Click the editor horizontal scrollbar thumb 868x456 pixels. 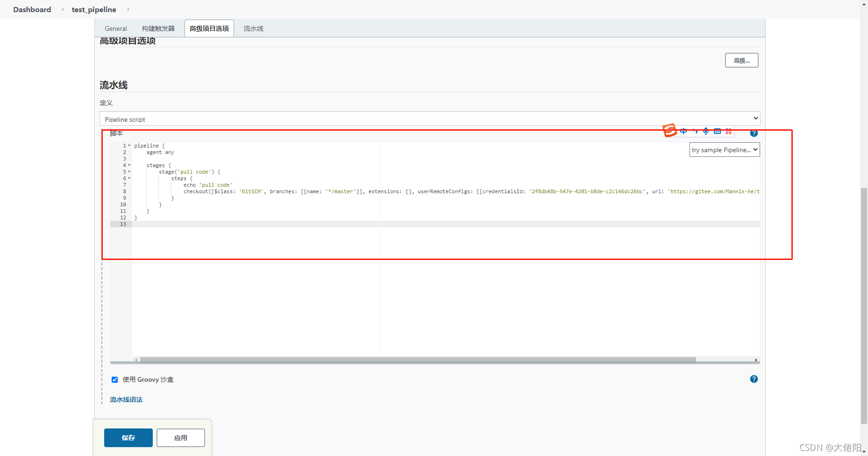418,359
